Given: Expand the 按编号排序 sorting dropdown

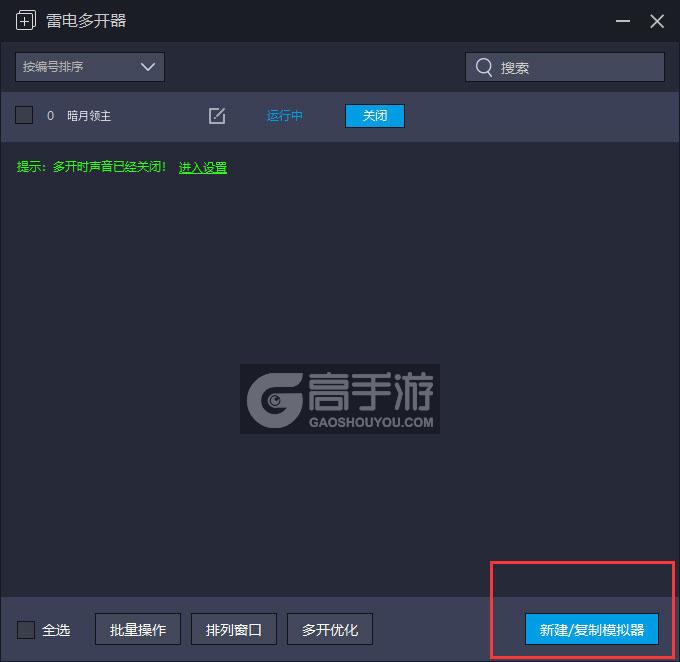Looking at the screenshot, I should 90,67.
